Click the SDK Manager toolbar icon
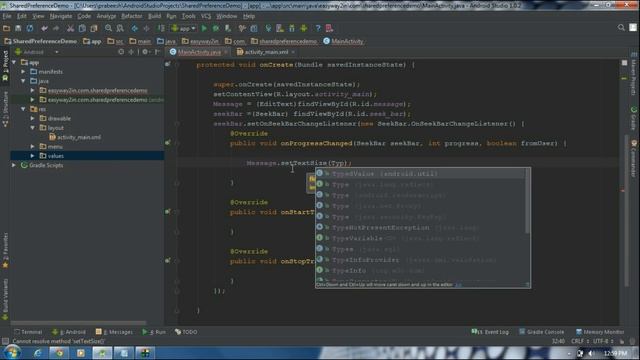640x360 pixels. pyautogui.click(x=292, y=28)
